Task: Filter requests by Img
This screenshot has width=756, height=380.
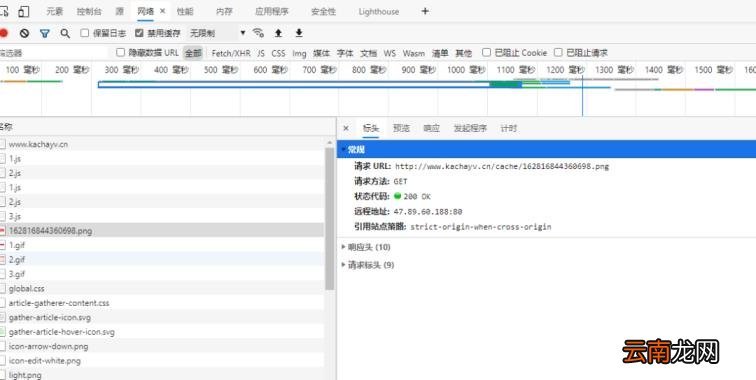Action: click(299, 53)
